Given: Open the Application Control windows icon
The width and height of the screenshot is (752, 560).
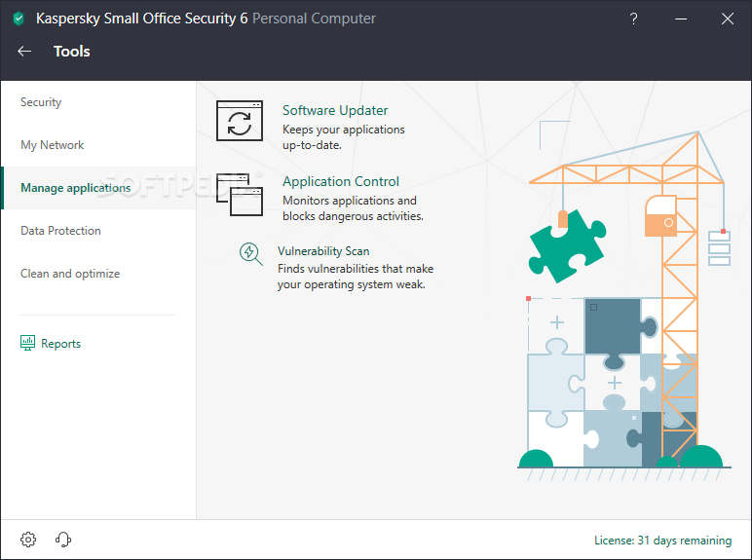Looking at the screenshot, I should click(240, 195).
